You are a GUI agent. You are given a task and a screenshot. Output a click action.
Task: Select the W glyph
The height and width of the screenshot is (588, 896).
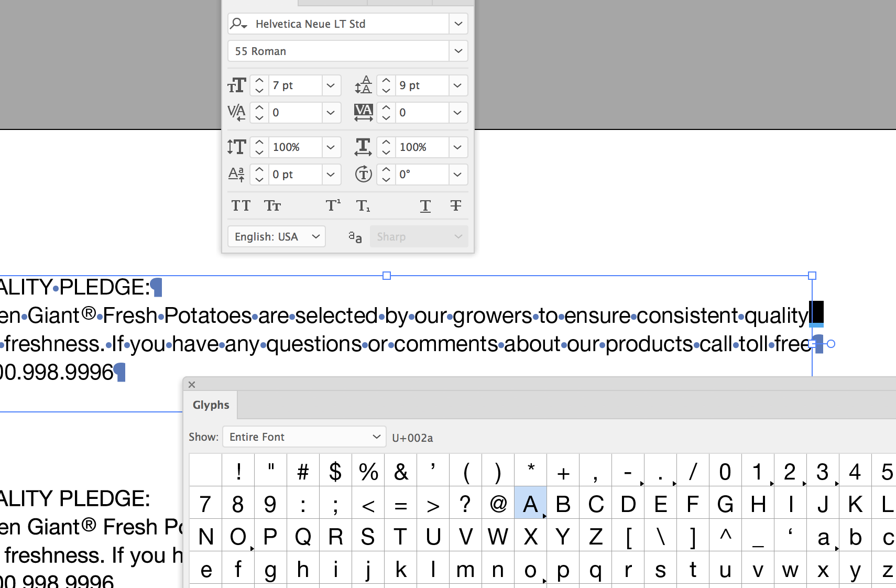(498, 536)
